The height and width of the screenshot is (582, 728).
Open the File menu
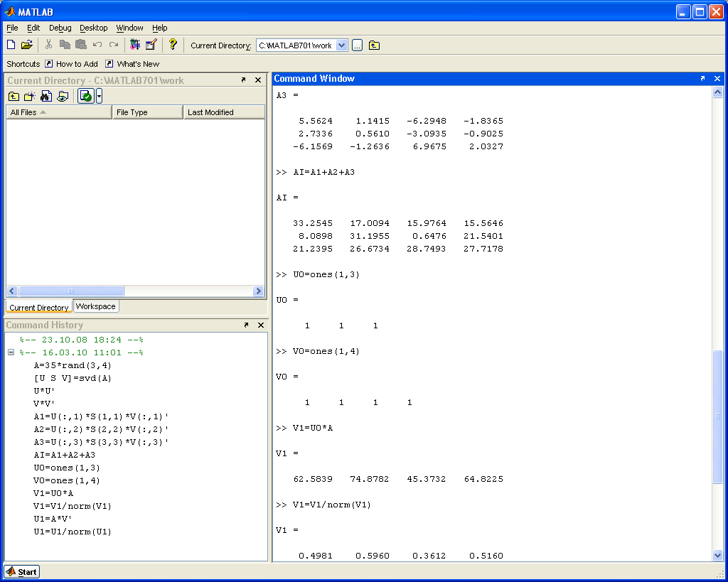point(12,28)
